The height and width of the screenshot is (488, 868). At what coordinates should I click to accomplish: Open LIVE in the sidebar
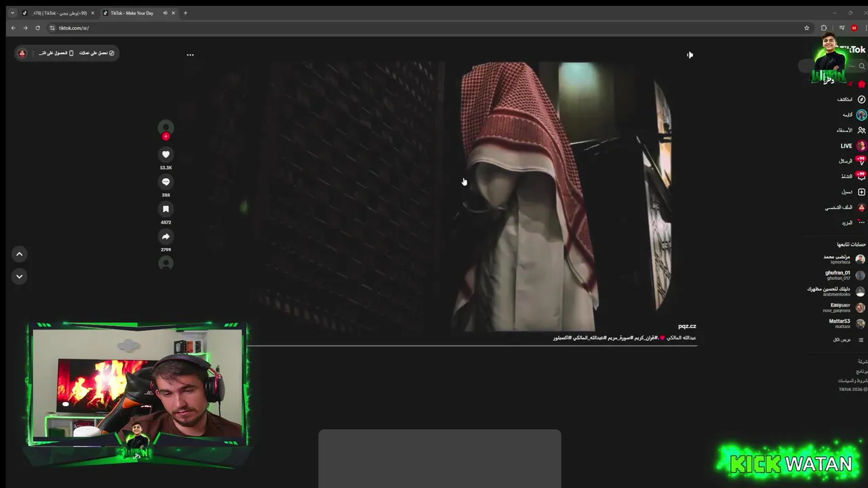click(853, 146)
